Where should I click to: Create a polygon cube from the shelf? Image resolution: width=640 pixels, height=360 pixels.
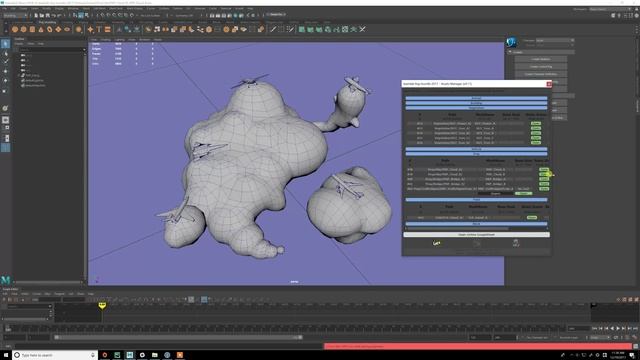coord(24,29)
